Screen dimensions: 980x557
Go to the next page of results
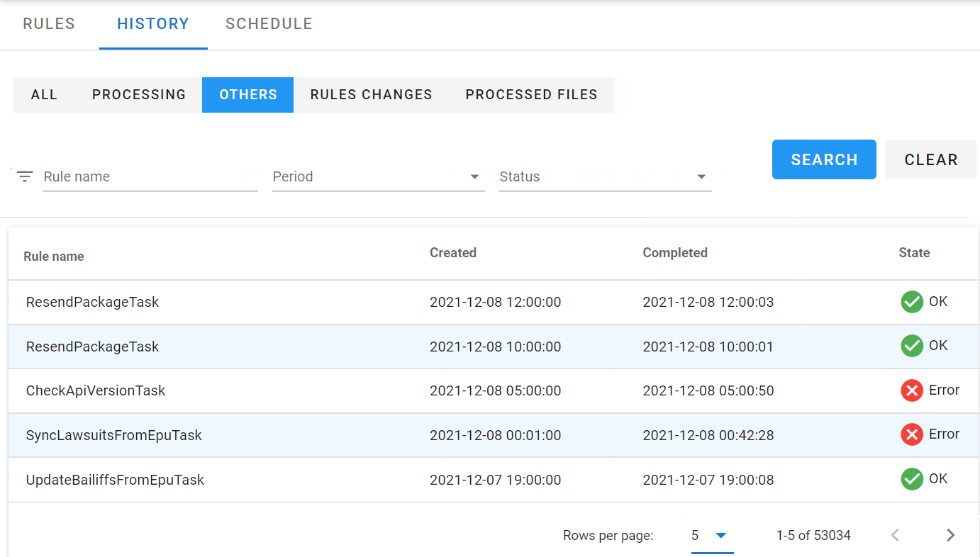click(x=951, y=535)
